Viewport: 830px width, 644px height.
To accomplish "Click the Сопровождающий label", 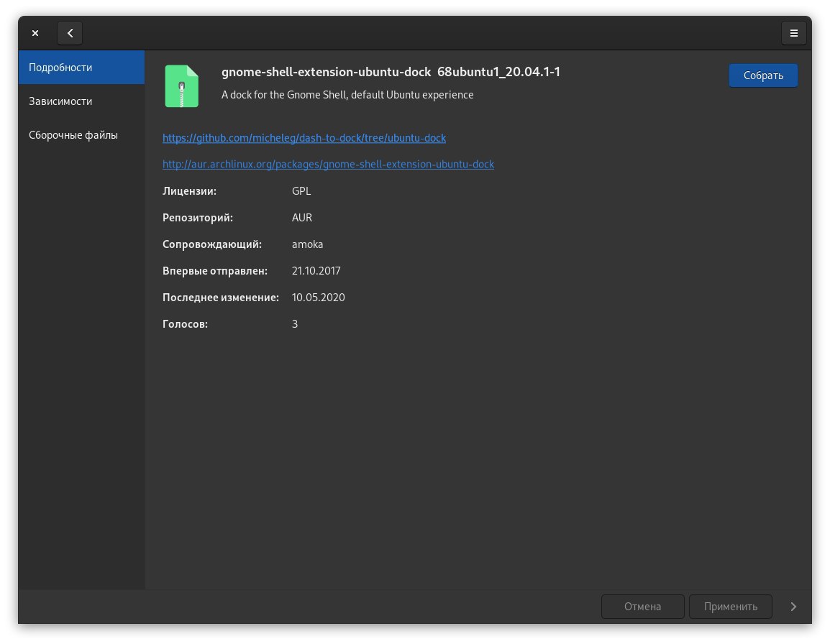I will (x=211, y=244).
